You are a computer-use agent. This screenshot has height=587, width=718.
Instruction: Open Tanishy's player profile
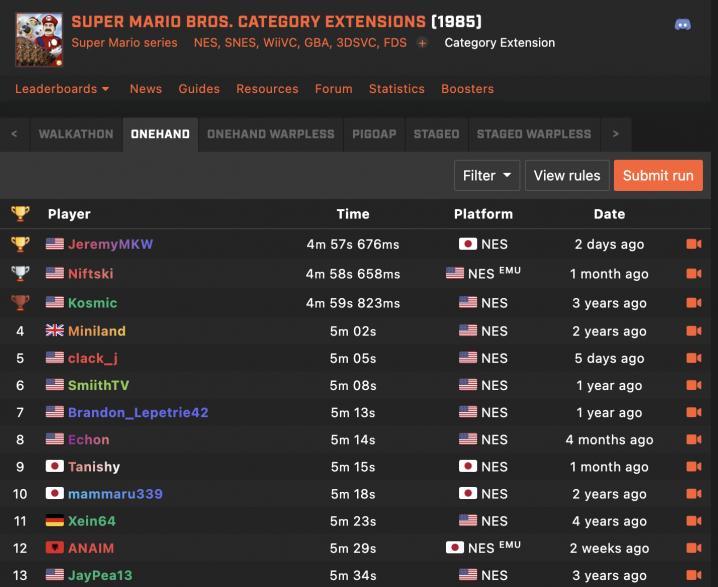94,467
